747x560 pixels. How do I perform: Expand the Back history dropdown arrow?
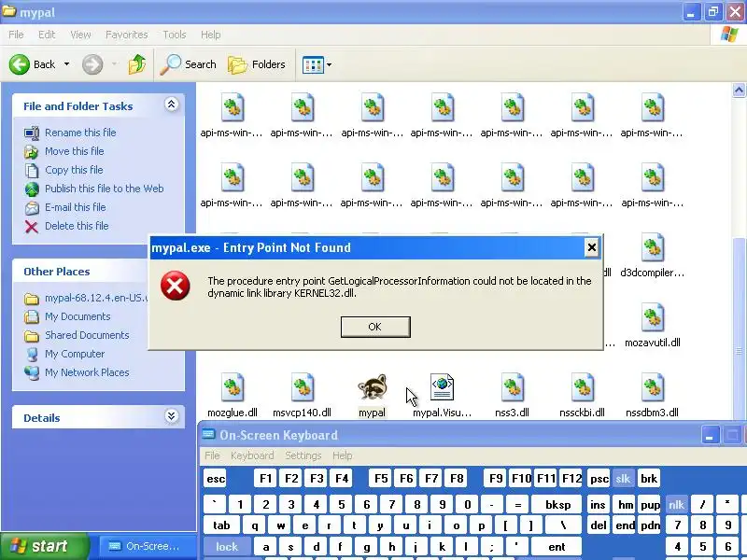66,64
